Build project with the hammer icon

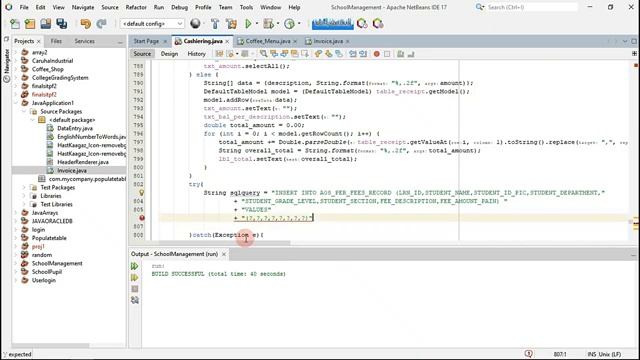[x=215, y=24]
